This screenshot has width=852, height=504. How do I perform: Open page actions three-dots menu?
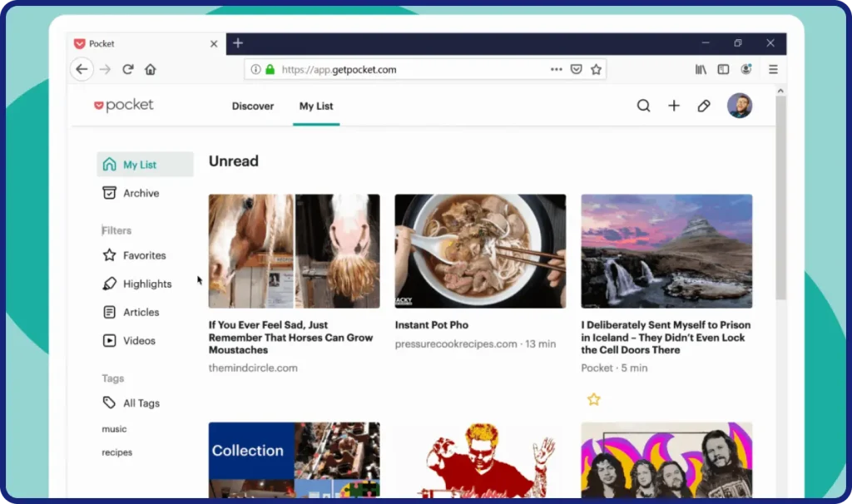[x=556, y=70]
